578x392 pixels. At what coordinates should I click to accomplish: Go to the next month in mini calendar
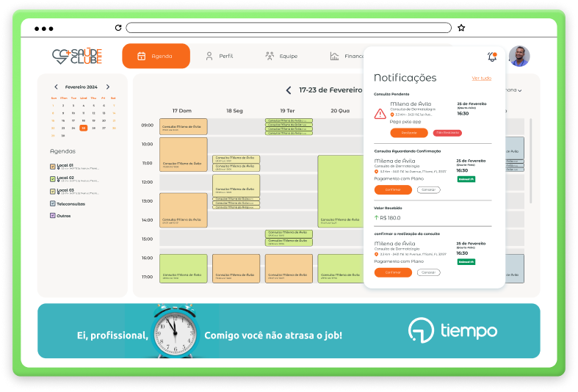click(x=108, y=87)
